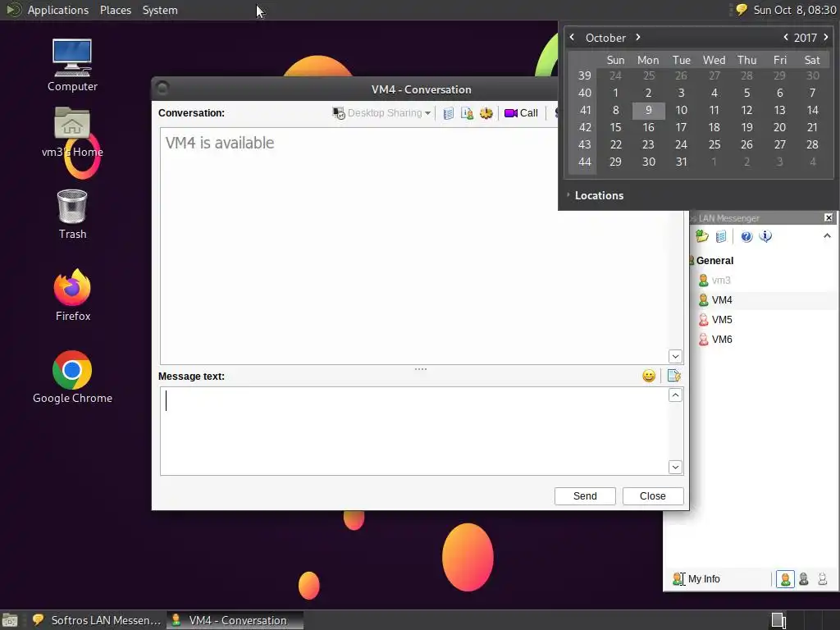840x630 pixels.
Task: Open vm3's Home folder icon
Action: (x=72, y=132)
